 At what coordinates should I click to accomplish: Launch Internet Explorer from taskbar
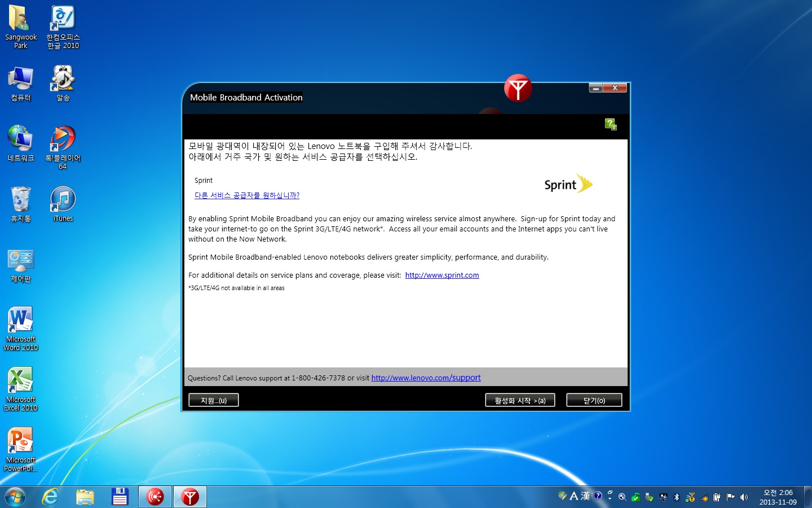[51, 497]
